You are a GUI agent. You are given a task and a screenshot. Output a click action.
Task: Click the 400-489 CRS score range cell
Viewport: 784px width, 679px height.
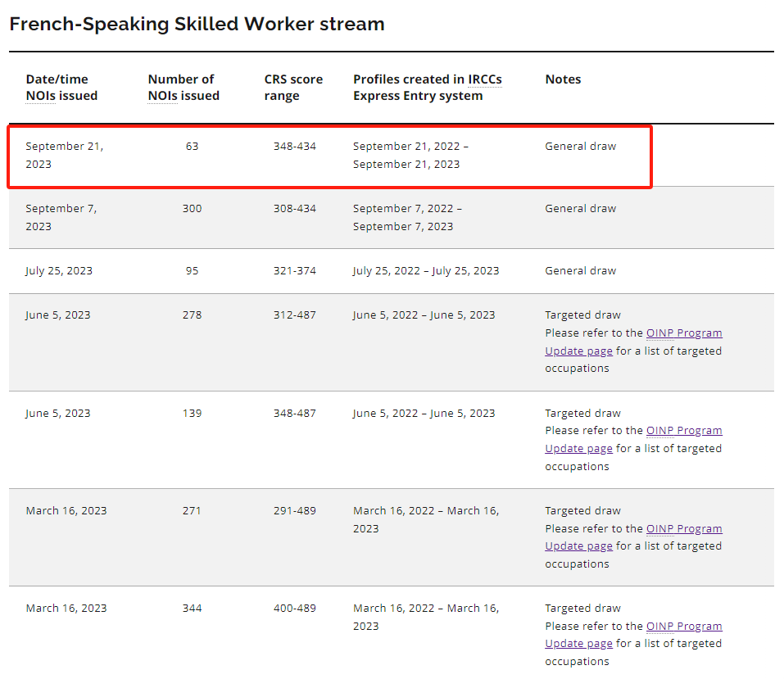coord(294,609)
